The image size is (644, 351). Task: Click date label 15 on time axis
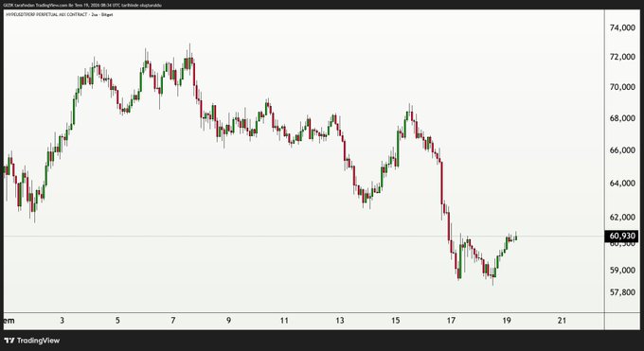(x=395, y=320)
